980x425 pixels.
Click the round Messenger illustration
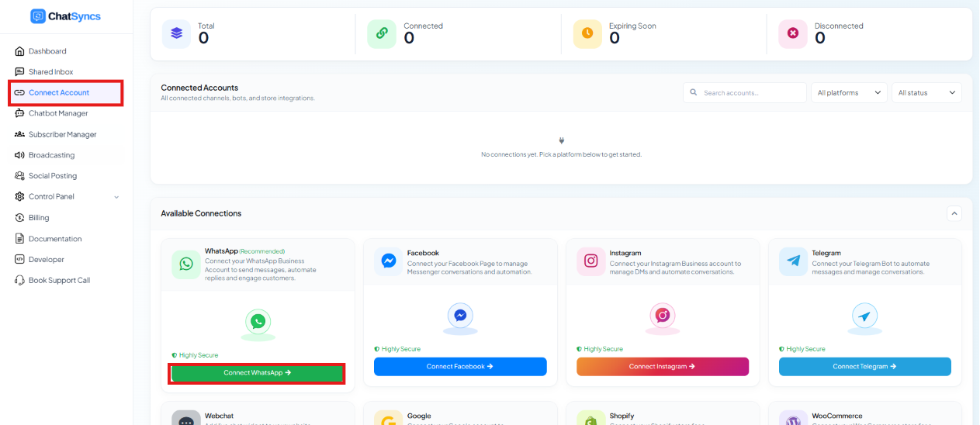[x=460, y=316]
